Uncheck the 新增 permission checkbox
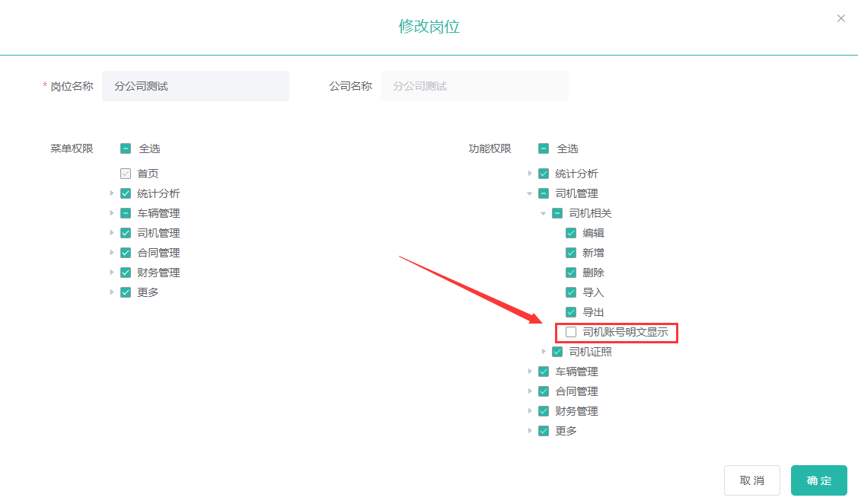This screenshot has width=858, height=504. point(571,253)
